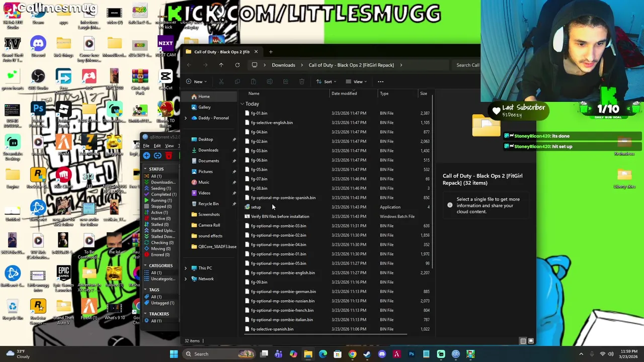
Task: Open a new File Explorer tab
Action: pos(271,52)
